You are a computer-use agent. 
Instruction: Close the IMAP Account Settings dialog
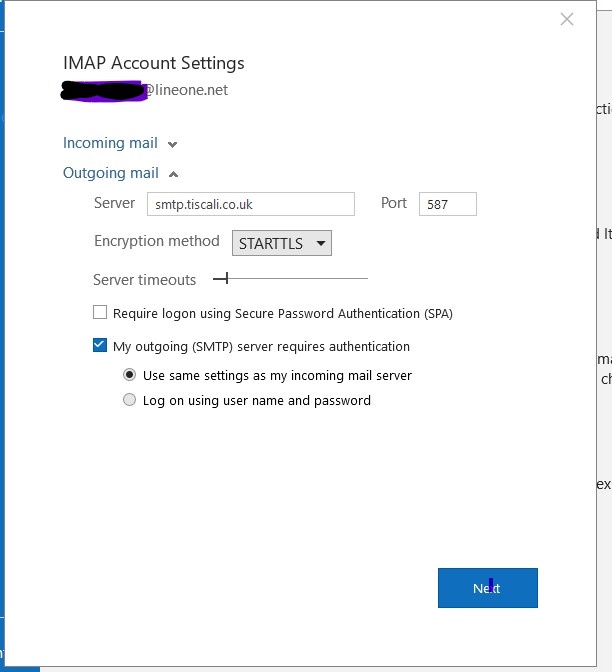pyautogui.click(x=567, y=19)
